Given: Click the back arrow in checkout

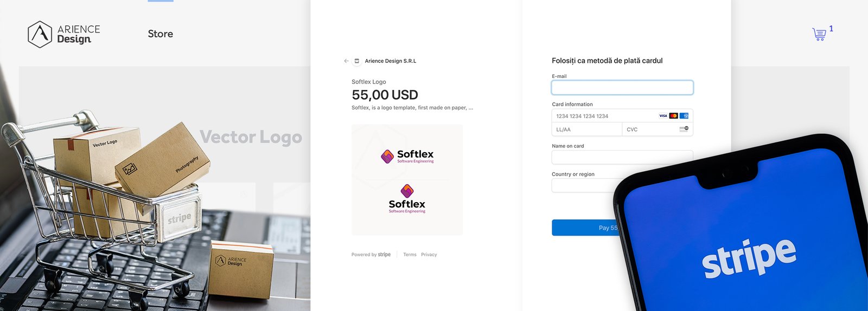Looking at the screenshot, I should pos(346,61).
